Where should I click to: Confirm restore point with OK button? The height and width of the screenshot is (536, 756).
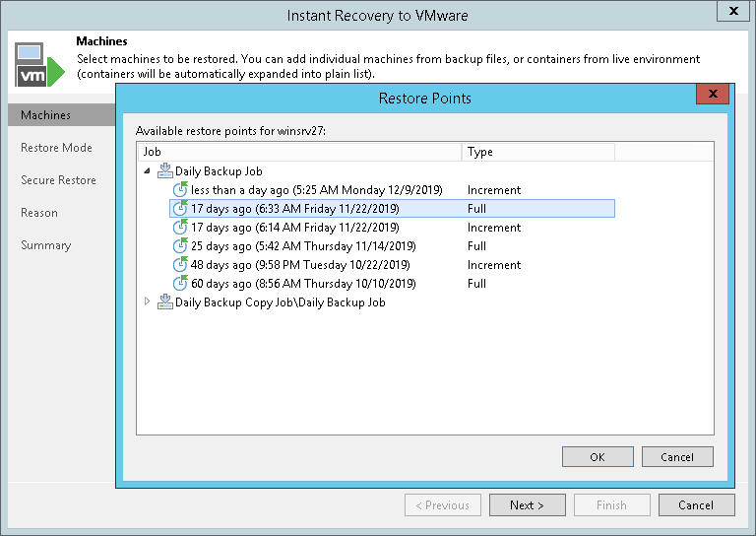[x=598, y=457]
